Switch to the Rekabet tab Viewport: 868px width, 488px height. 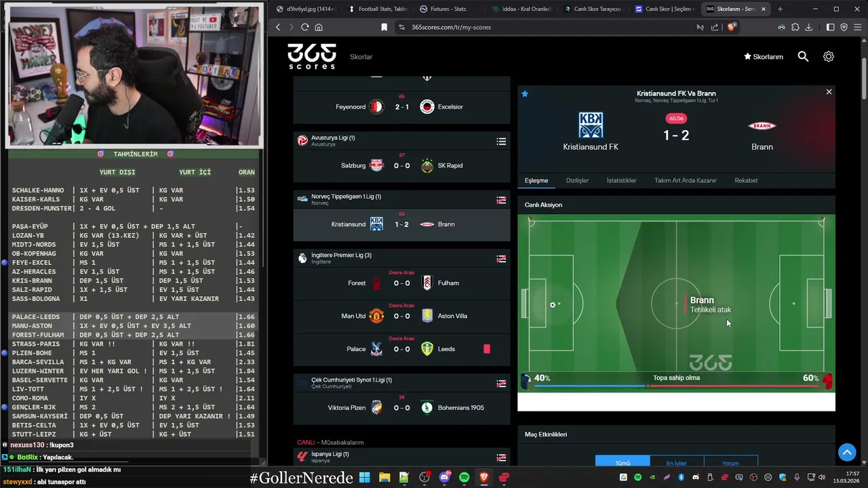pos(746,180)
